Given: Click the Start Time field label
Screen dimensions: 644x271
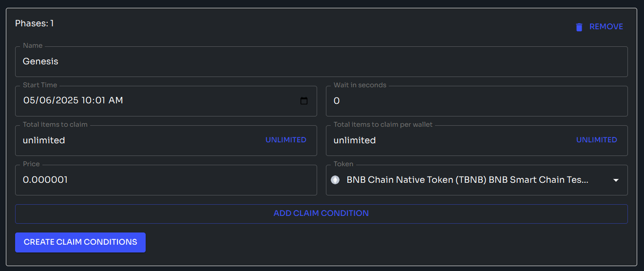Looking at the screenshot, I should (x=40, y=85).
